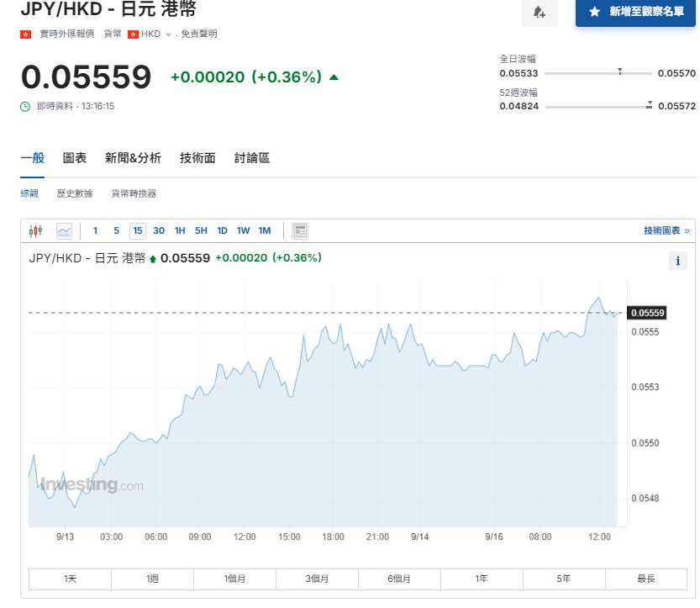The width and height of the screenshot is (700, 608).
Task: Open the chart layout panel icon
Action: tap(300, 230)
